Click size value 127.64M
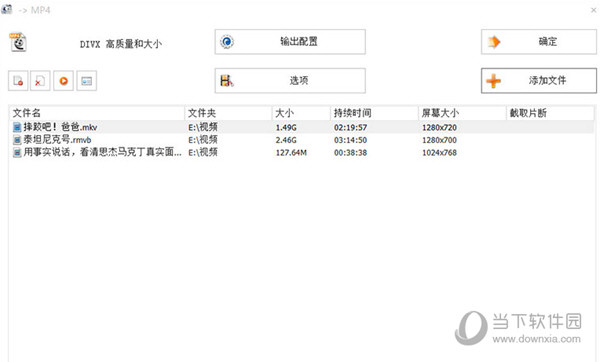The height and width of the screenshot is (362, 600). click(x=291, y=153)
